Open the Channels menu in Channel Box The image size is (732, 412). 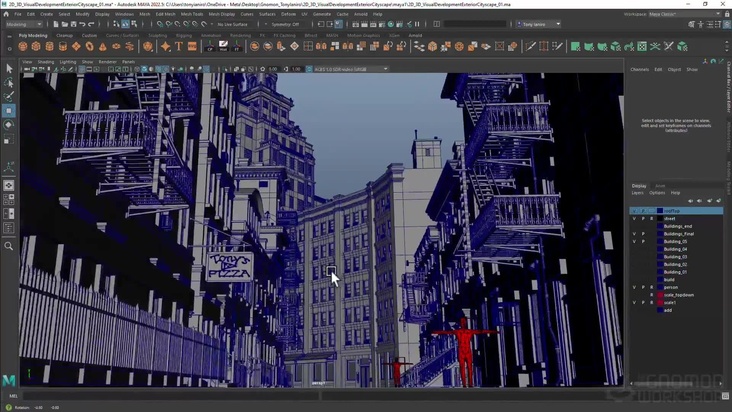[640, 70]
